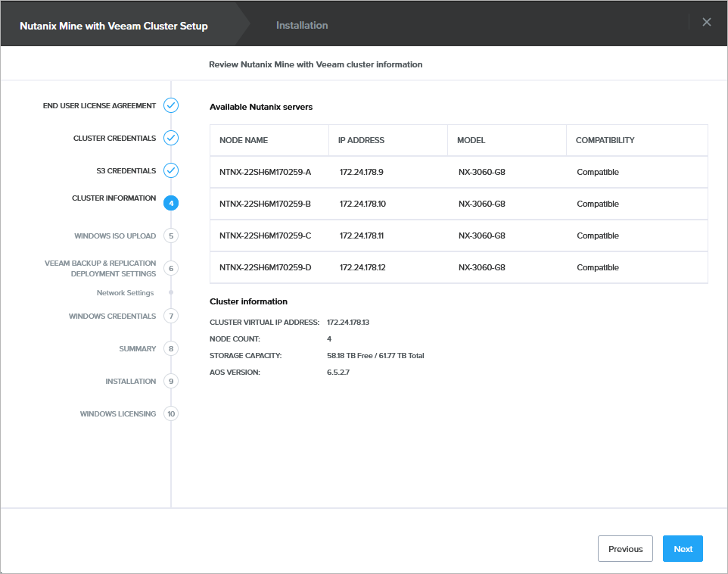
Task: Click the node count value 4
Action: [329, 338]
